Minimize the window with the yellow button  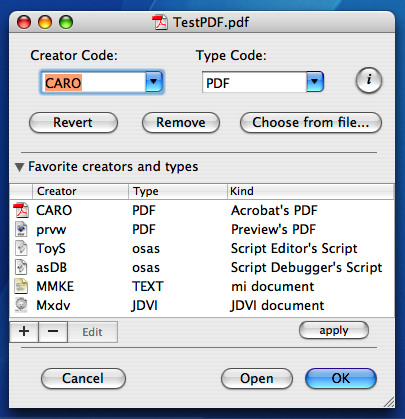click(x=45, y=22)
